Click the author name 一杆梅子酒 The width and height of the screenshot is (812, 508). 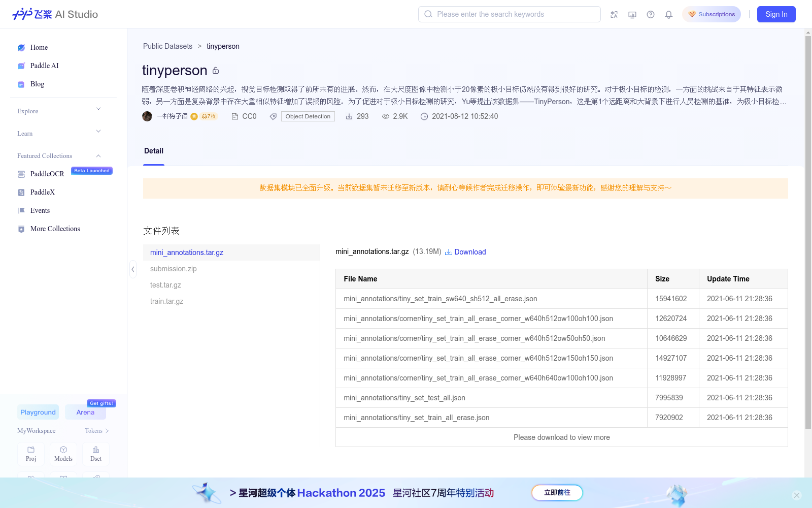(x=173, y=116)
